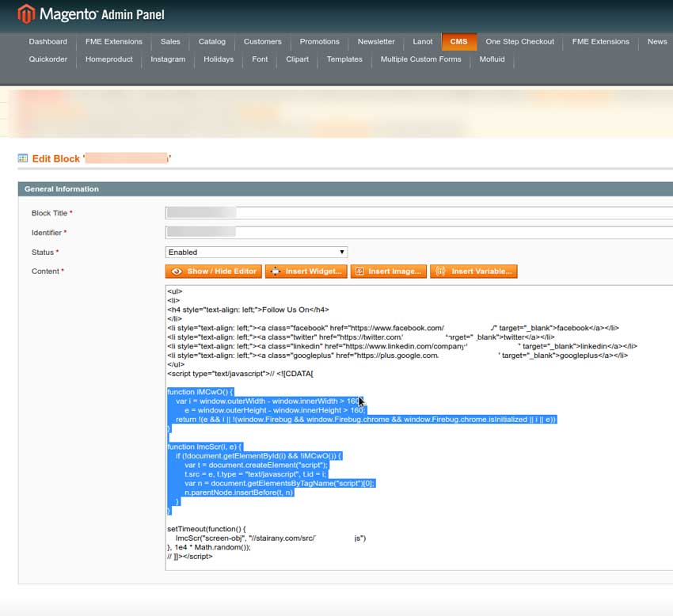Click the braces icon on Insert Variable button
Viewport: 673px width, 616px height.
tap(441, 271)
